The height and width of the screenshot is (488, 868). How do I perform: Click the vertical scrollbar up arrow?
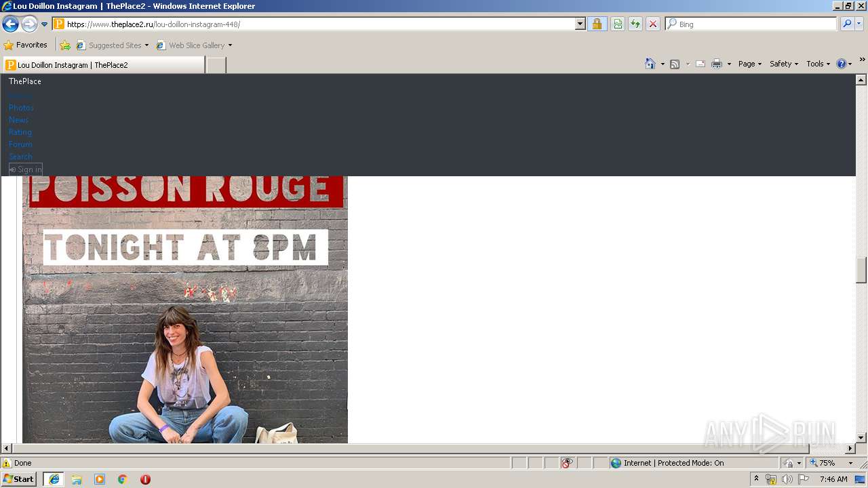[861, 80]
